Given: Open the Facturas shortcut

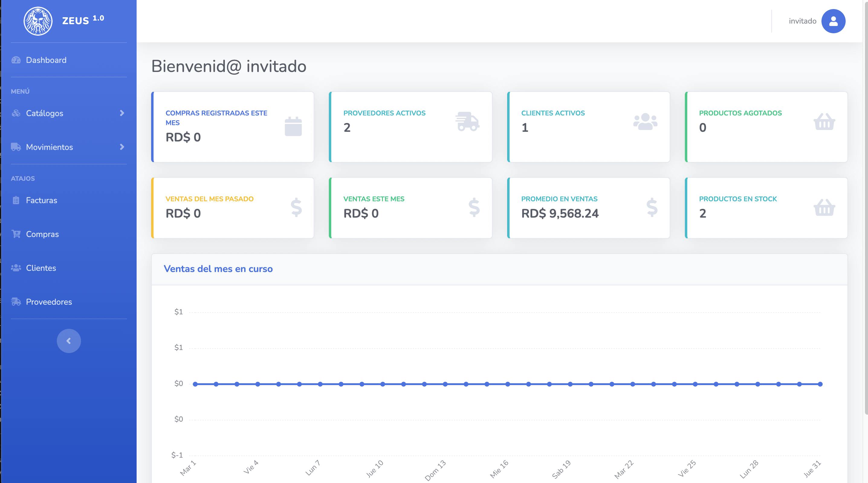Looking at the screenshot, I should [41, 200].
